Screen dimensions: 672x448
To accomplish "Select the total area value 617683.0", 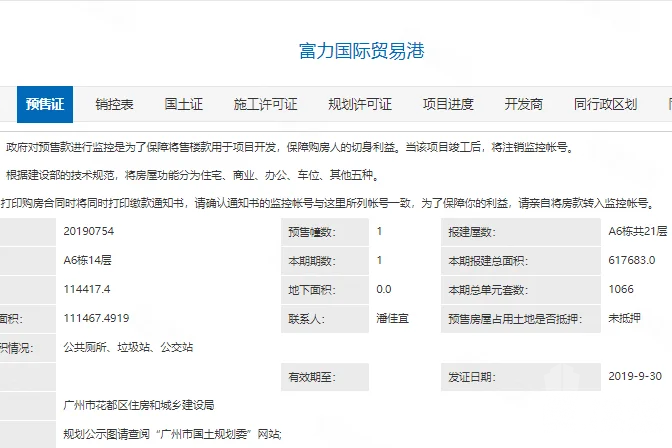I will click(x=632, y=260).
